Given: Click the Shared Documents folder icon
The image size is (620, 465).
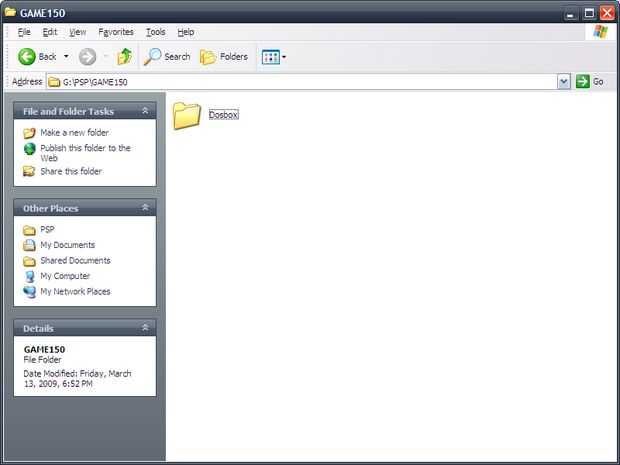Looking at the screenshot, I should point(29,261).
